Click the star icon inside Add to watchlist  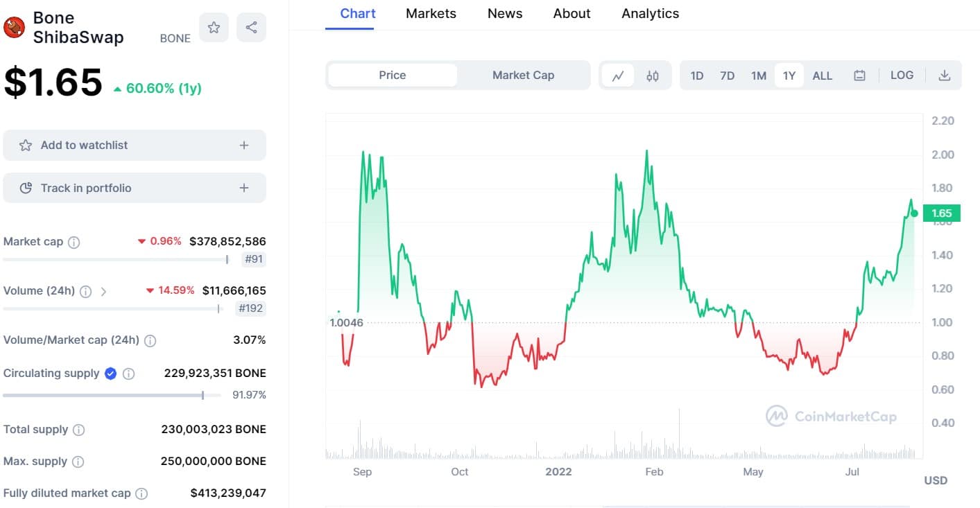26,146
